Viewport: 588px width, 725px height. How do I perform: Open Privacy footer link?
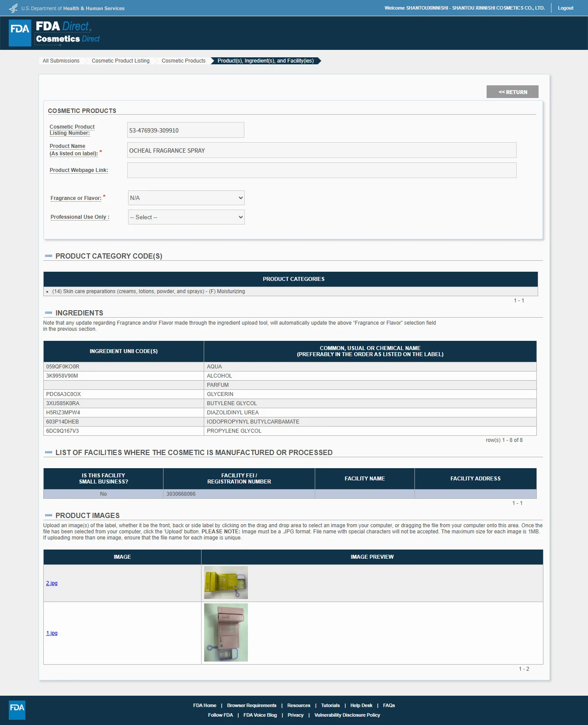point(296,715)
